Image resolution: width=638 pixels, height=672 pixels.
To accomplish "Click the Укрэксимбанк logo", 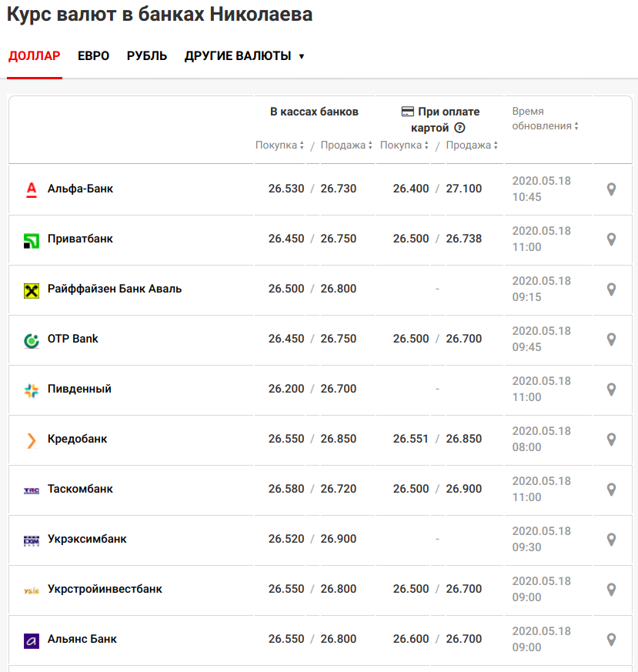I will tap(32, 541).
